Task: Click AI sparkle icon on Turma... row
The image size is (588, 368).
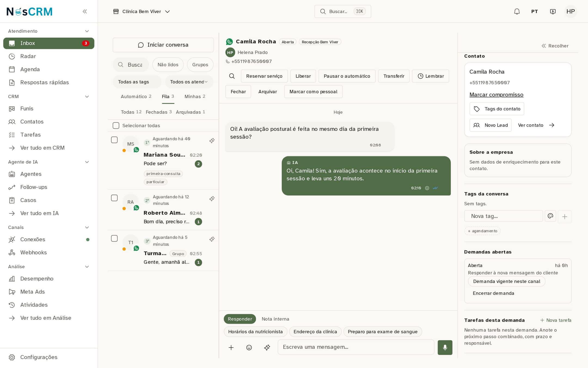Action: 212,239
